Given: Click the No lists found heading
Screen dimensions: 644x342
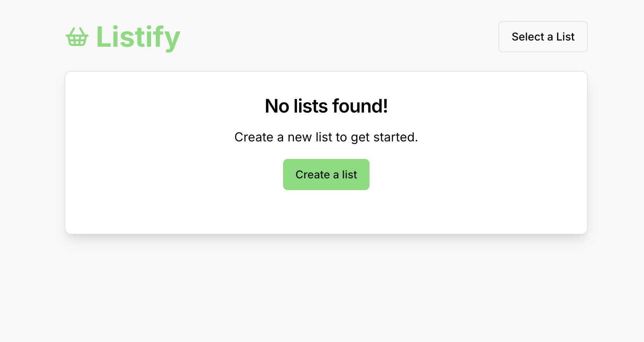Looking at the screenshot, I should pyautogui.click(x=326, y=106).
